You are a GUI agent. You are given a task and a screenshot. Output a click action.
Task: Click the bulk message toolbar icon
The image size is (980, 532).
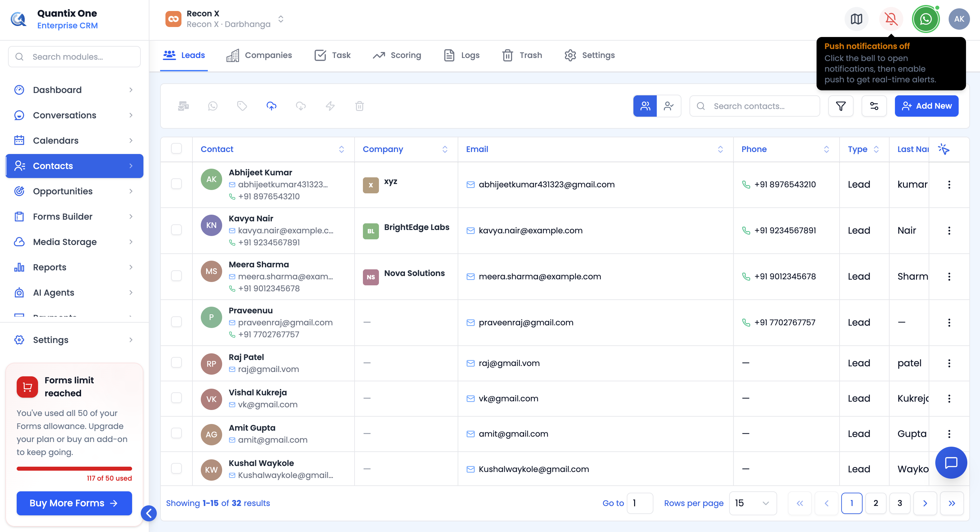pos(183,106)
